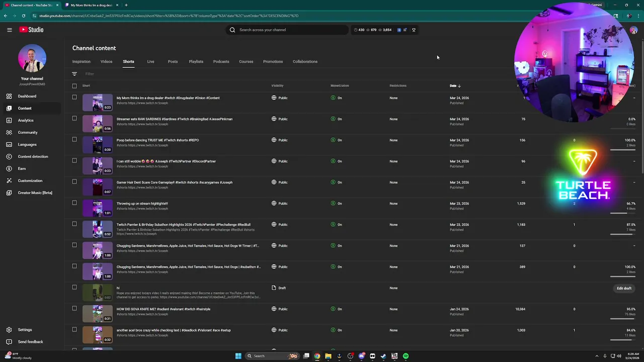Tick checkbox for HOW DID SOVA KNIFE ME
Screen dimensions: 644x362
pyautogui.click(x=74, y=308)
